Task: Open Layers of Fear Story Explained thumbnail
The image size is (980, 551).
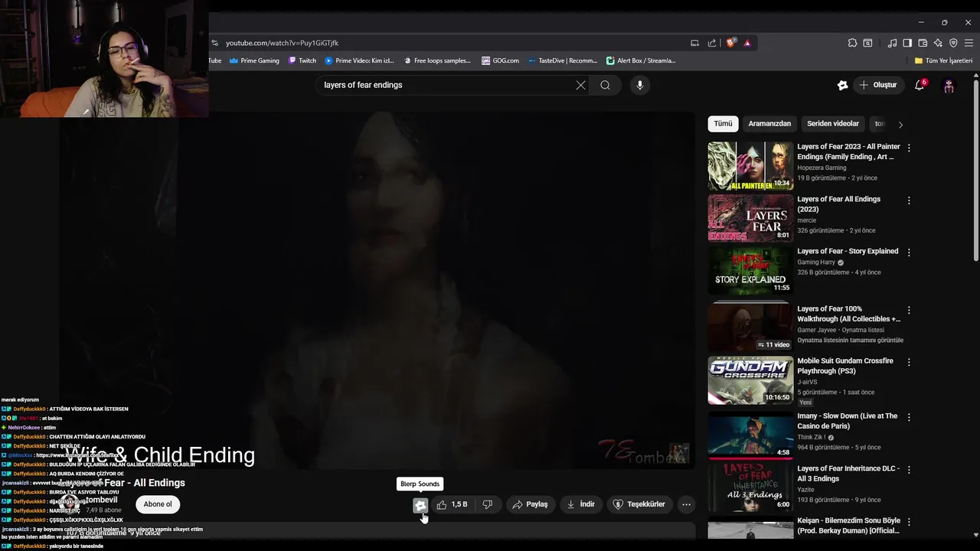Action: click(750, 270)
